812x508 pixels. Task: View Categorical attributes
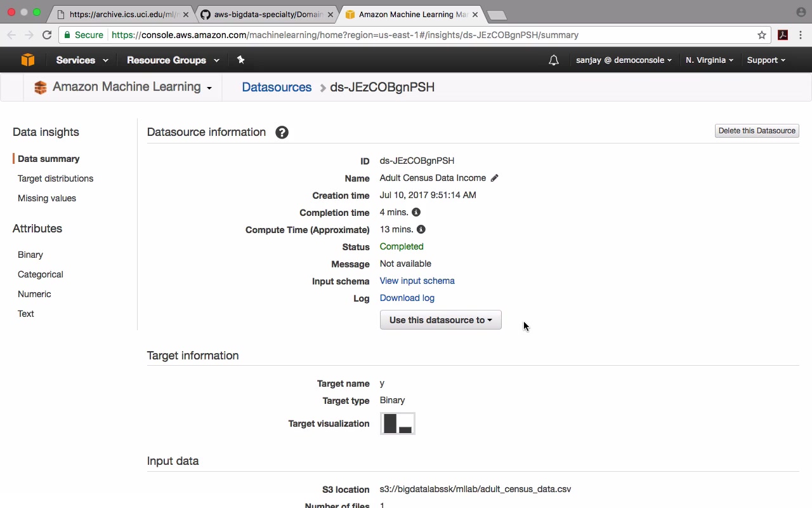41,274
